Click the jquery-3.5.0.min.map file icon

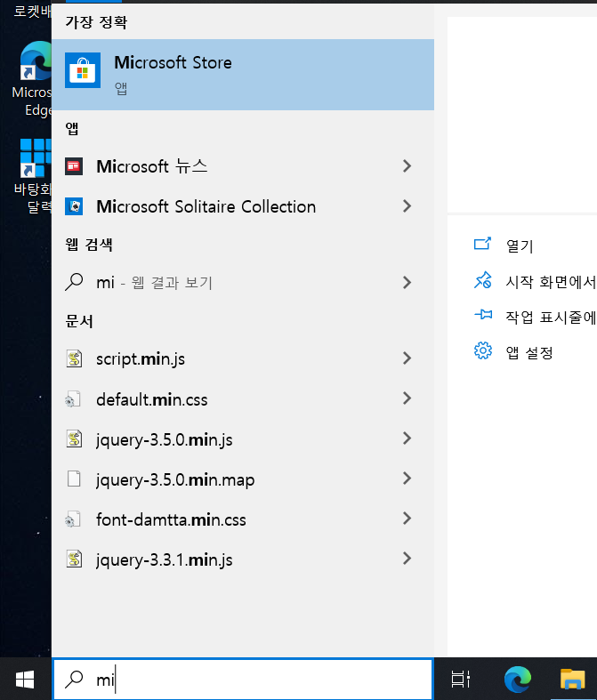click(74, 479)
